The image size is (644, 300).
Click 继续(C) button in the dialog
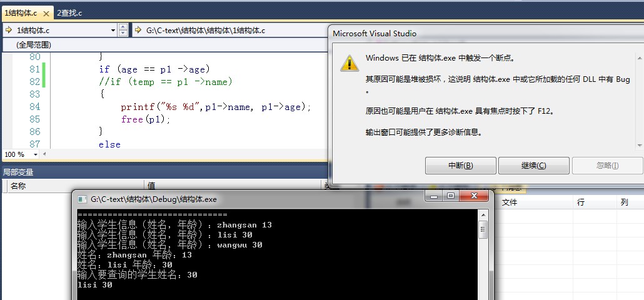tap(533, 166)
